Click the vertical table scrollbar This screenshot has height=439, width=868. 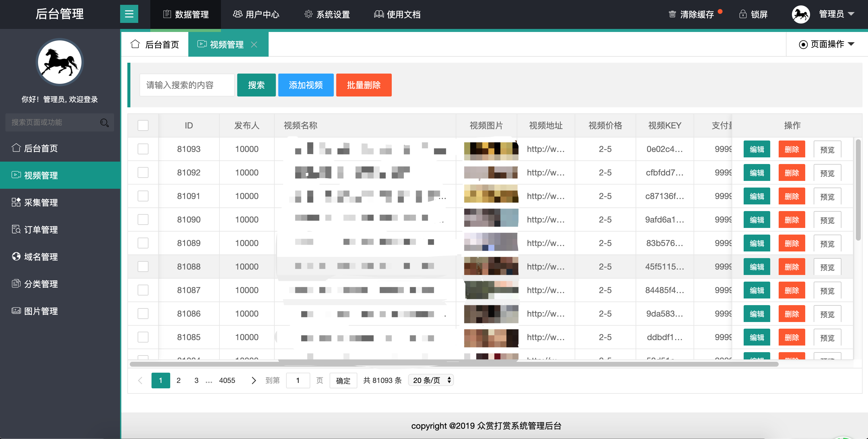tap(858, 190)
